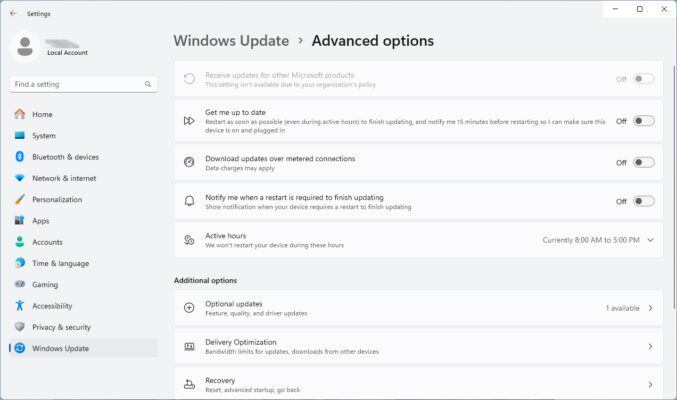Click the search magnifier icon
Screen dimensions: 677x400
pos(148,84)
